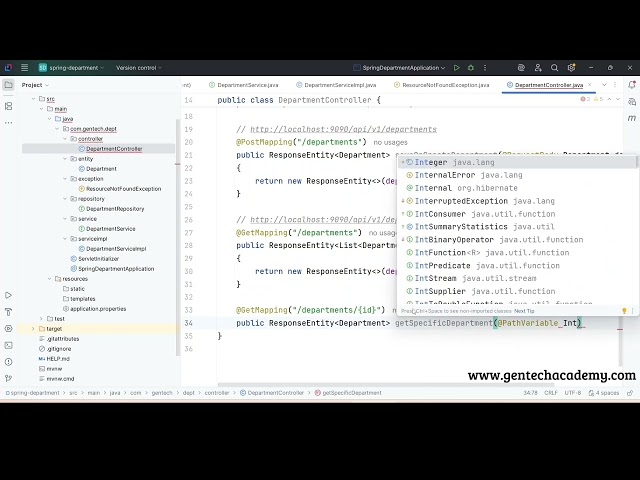Click DepartmentController breadcrumb
The image size is (640, 480).
(272, 393)
